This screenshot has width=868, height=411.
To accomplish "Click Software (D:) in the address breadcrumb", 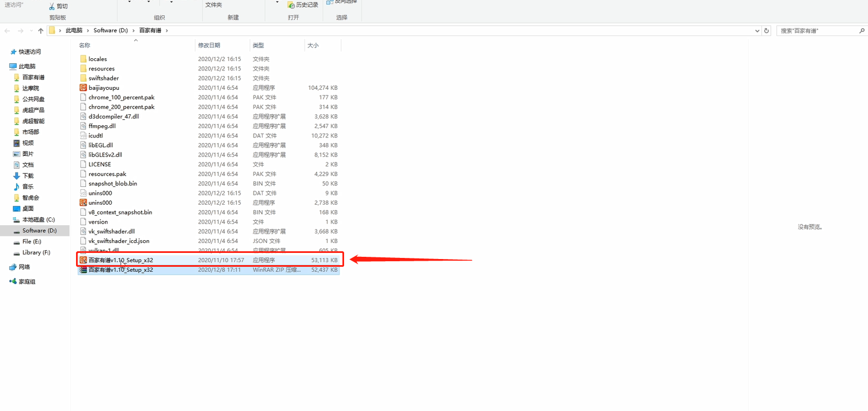I will click(x=110, y=31).
